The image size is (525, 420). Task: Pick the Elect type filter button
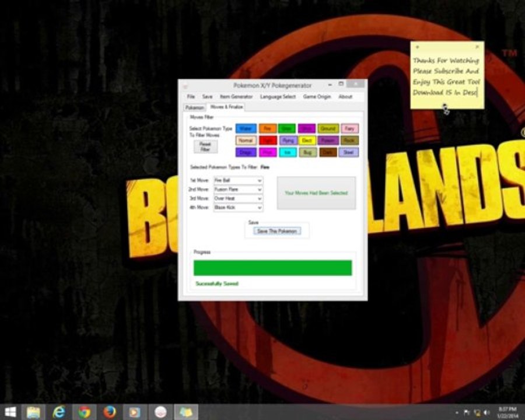(307, 141)
